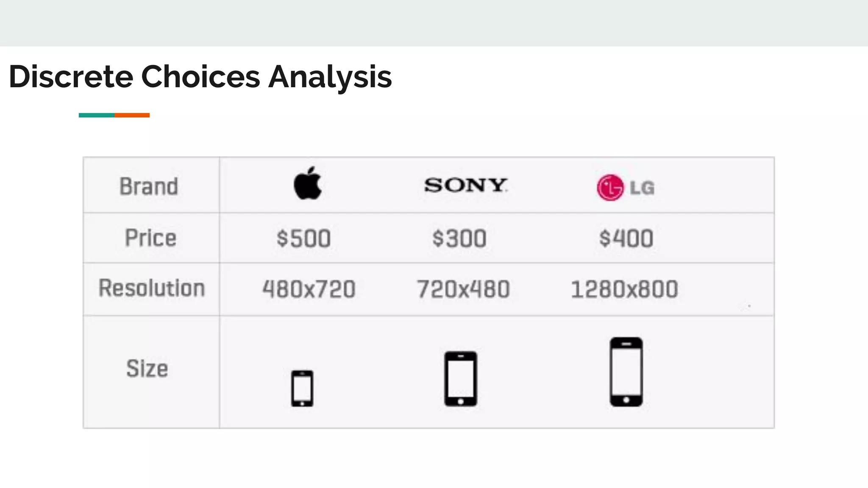Viewport: 868px width, 488px height.
Task: Select the $400 price value
Action: pos(626,238)
